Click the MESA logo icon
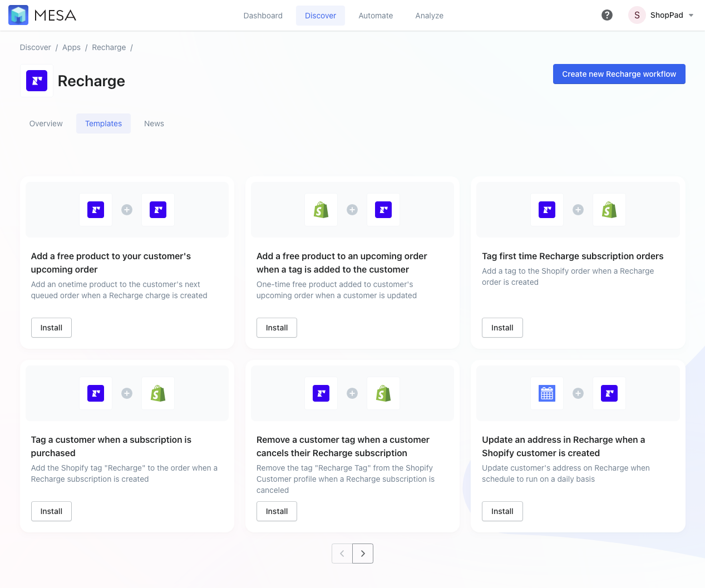The image size is (705, 588). tap(19, 15)
